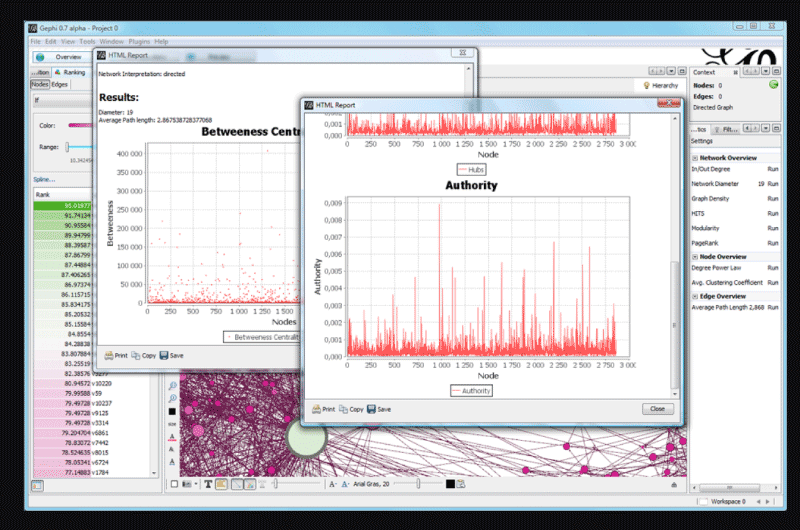The image size is (800, 530).
Task: Click the Copy icon in Authority report window
Action: pos(343,409)
